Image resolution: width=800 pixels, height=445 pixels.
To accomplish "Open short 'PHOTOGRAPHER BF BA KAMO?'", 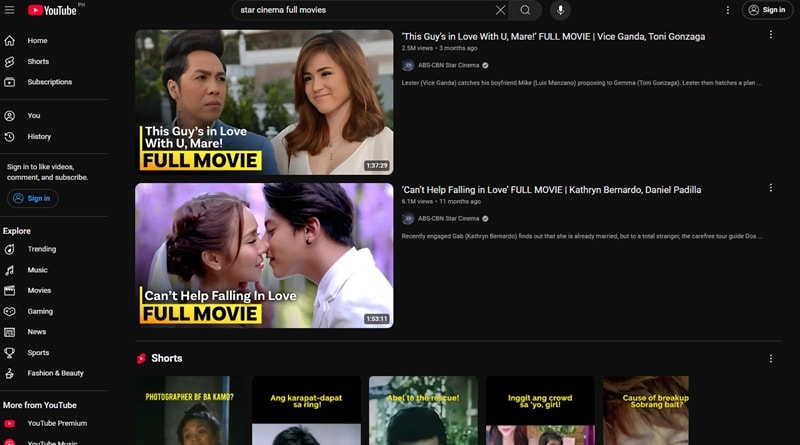I will [x=189, y=411].
